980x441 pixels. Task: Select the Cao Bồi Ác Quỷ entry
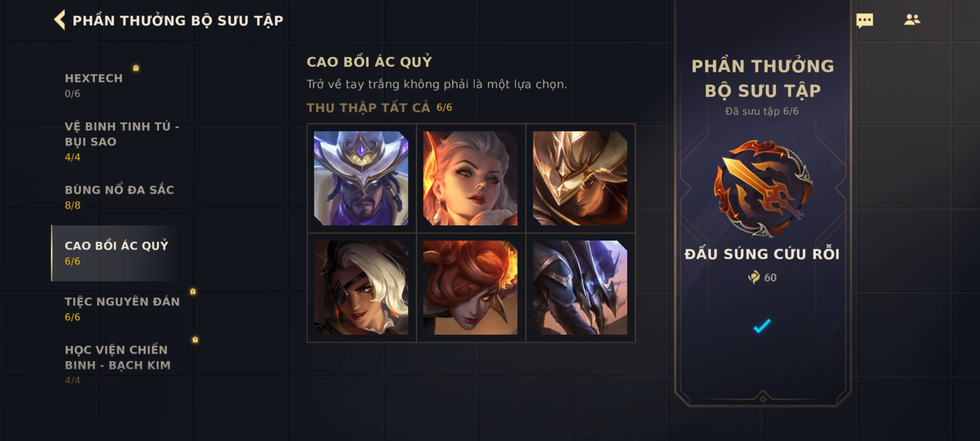[116, 253]
